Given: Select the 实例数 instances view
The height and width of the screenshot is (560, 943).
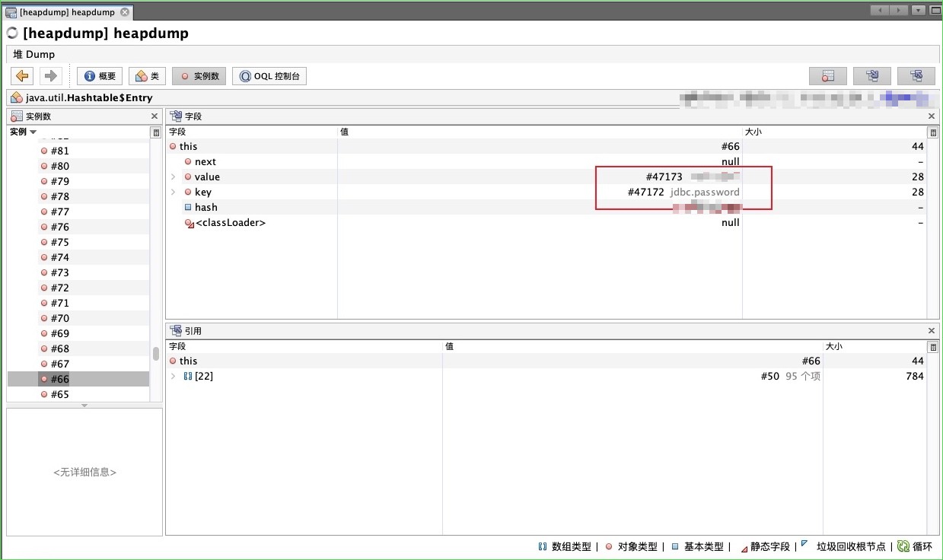Looking at the screenshot, I should click(x=199, y=75).
